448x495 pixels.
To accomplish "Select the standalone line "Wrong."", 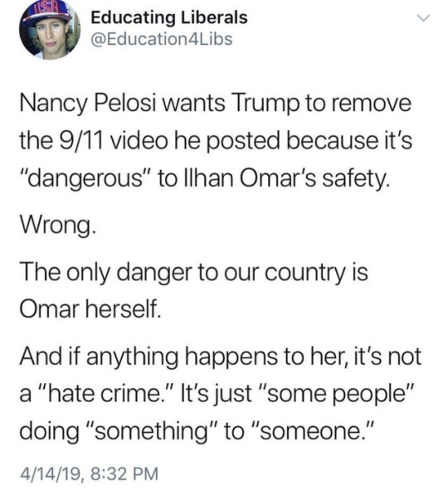I will point(57,226).
